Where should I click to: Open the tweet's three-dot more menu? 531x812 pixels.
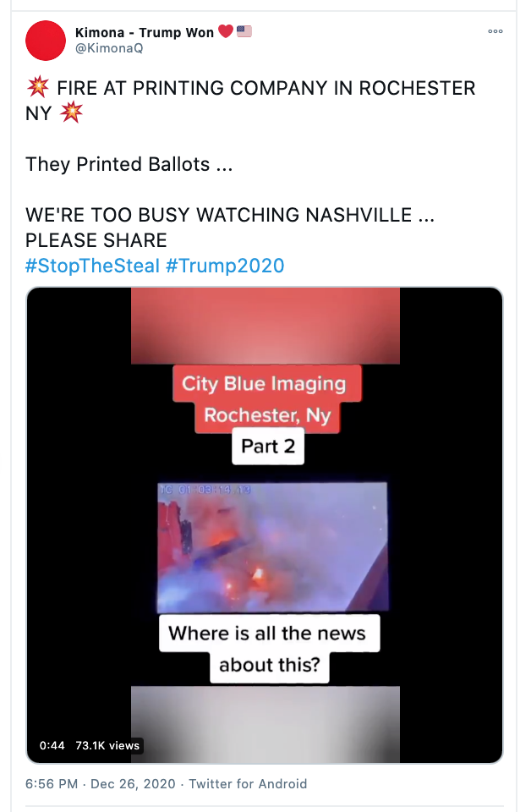tap(495, 31)
